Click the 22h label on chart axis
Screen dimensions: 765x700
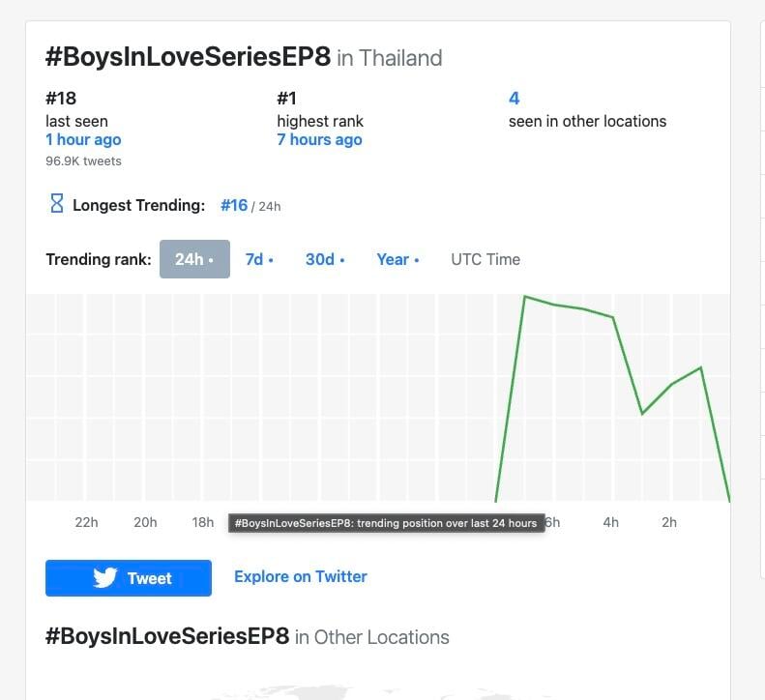coord(86,522)
